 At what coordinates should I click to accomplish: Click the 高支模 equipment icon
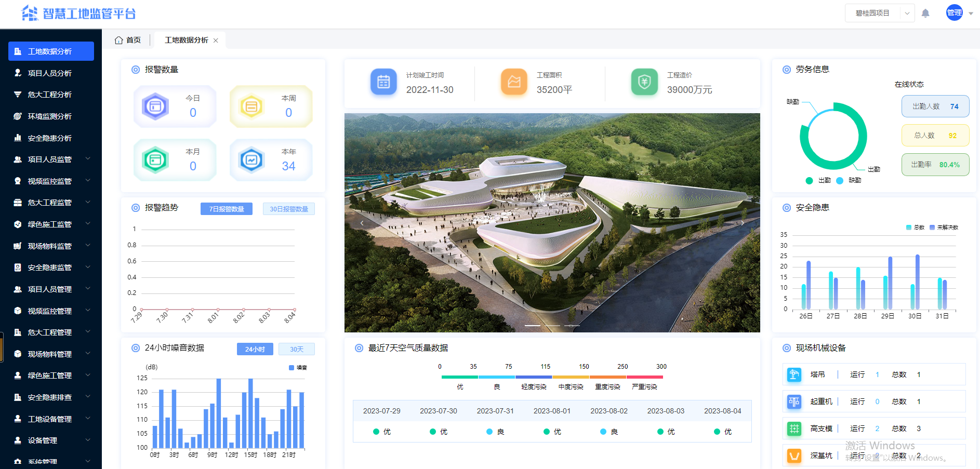[794, 428]
